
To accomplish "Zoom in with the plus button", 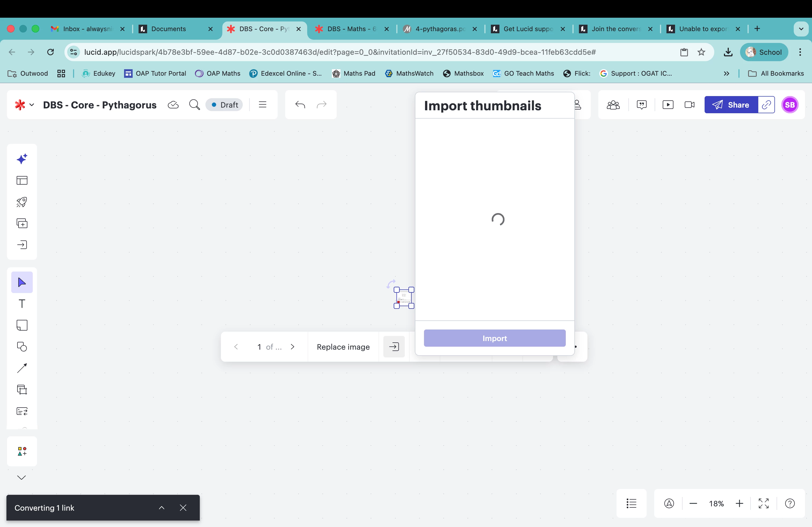I will [x=739, y=503].
